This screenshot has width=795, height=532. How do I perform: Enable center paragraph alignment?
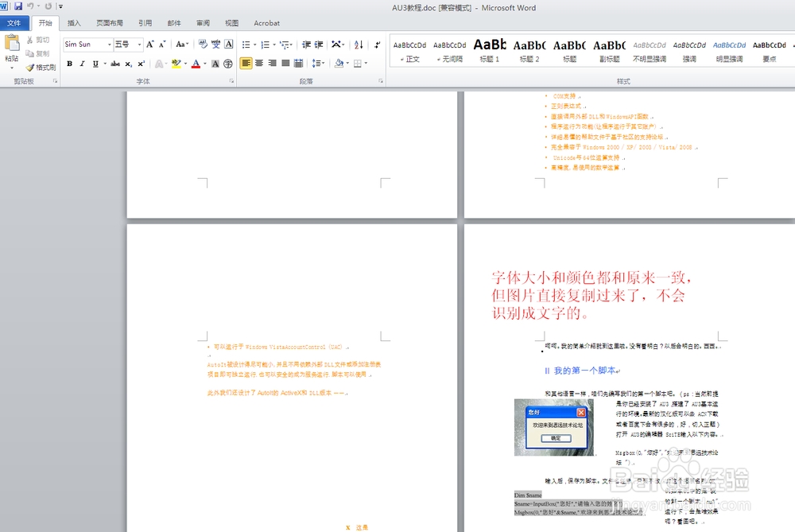coord(259,63)
